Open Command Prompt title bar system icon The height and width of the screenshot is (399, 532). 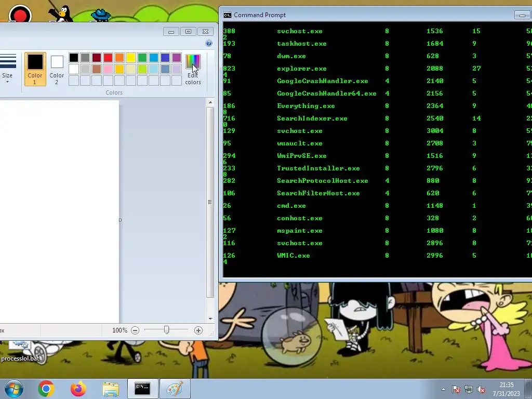228,15
